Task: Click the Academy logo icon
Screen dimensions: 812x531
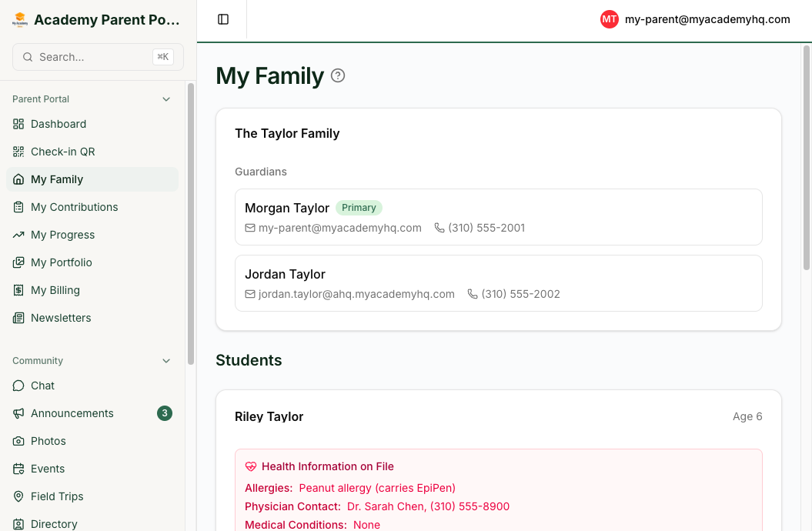Action: click(20, 20)
